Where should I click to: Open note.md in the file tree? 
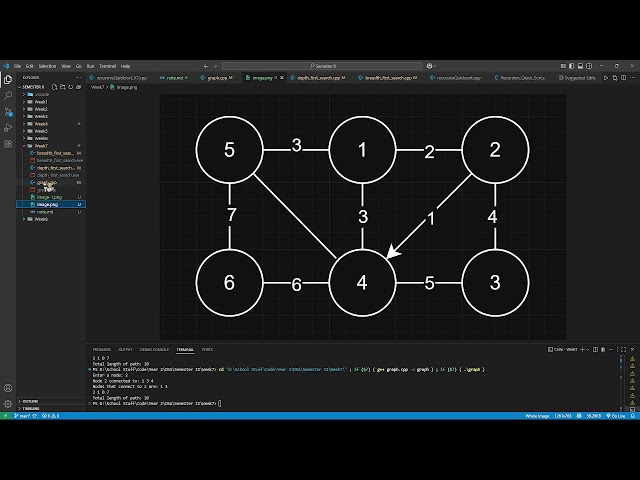[51, 212]
